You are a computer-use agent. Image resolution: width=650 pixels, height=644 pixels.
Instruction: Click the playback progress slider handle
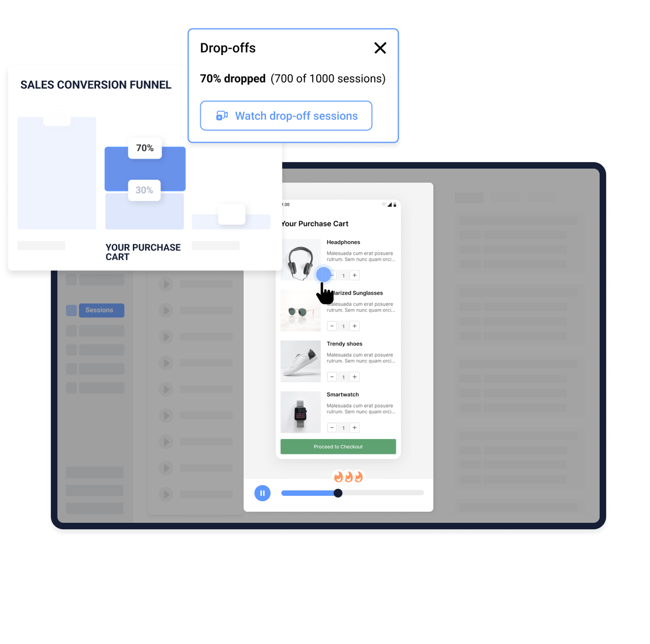(x=338, y=493)
